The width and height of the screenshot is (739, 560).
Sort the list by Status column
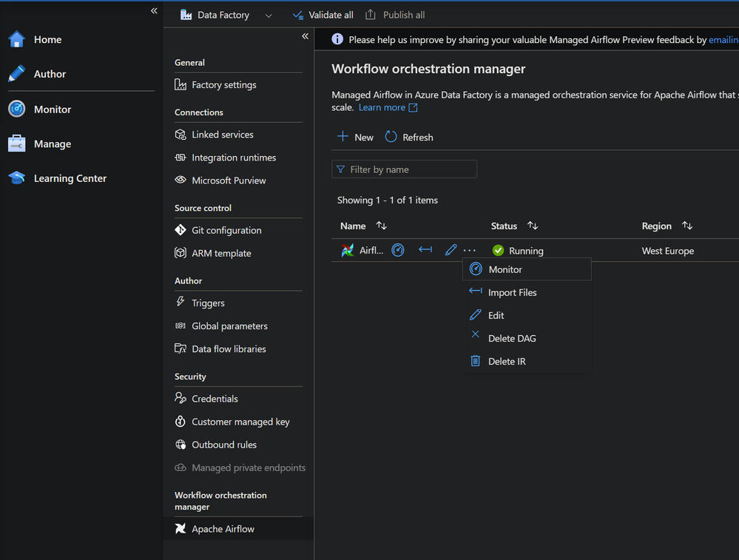(533, 226)
